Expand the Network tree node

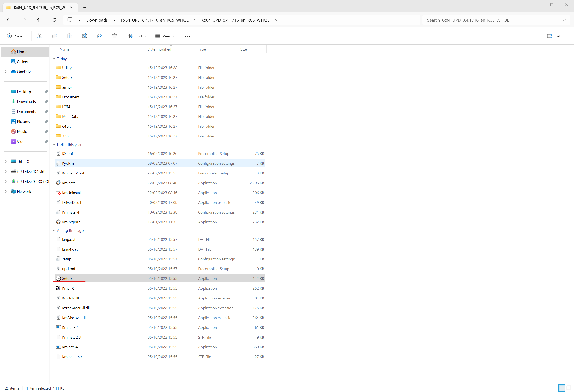[6, 192]
